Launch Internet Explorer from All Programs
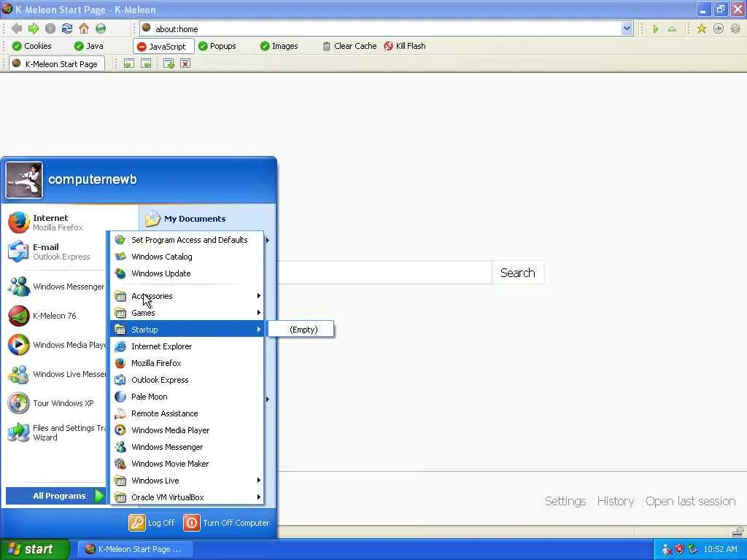The image size is (747, 560). tap(187, 346)
